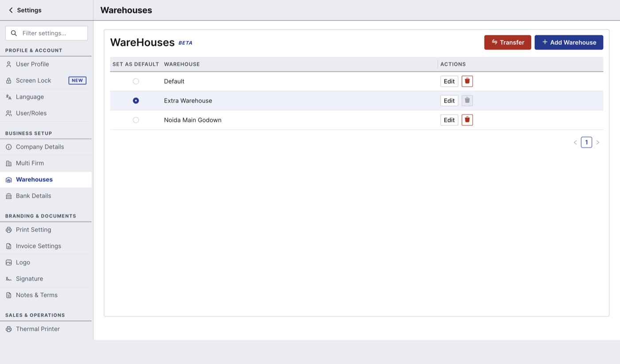The image size is (620, 364).
Task: Click the Set As Default column header
Action: (136, 64)
